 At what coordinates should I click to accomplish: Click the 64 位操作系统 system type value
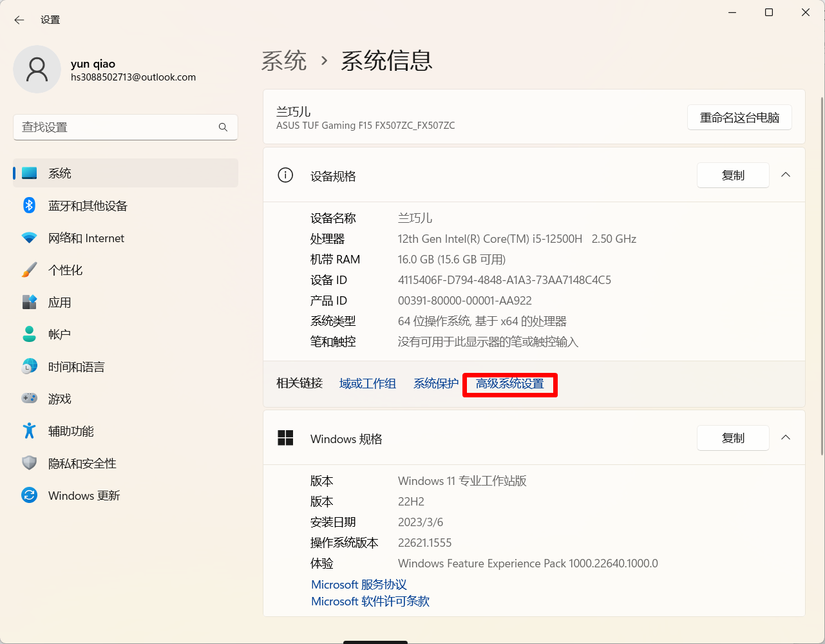(x=482, y=321)
